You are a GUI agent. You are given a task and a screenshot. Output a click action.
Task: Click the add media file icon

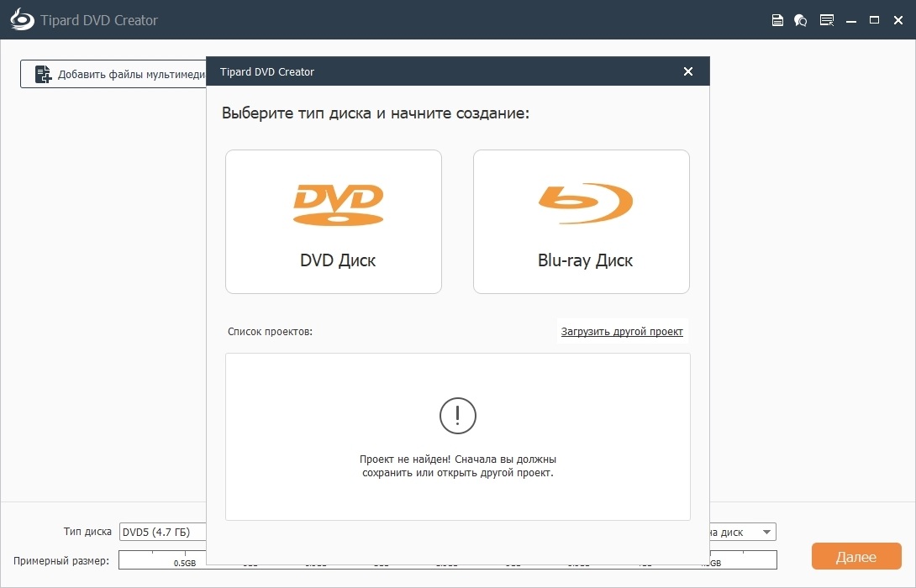click(x=43, y=74)
